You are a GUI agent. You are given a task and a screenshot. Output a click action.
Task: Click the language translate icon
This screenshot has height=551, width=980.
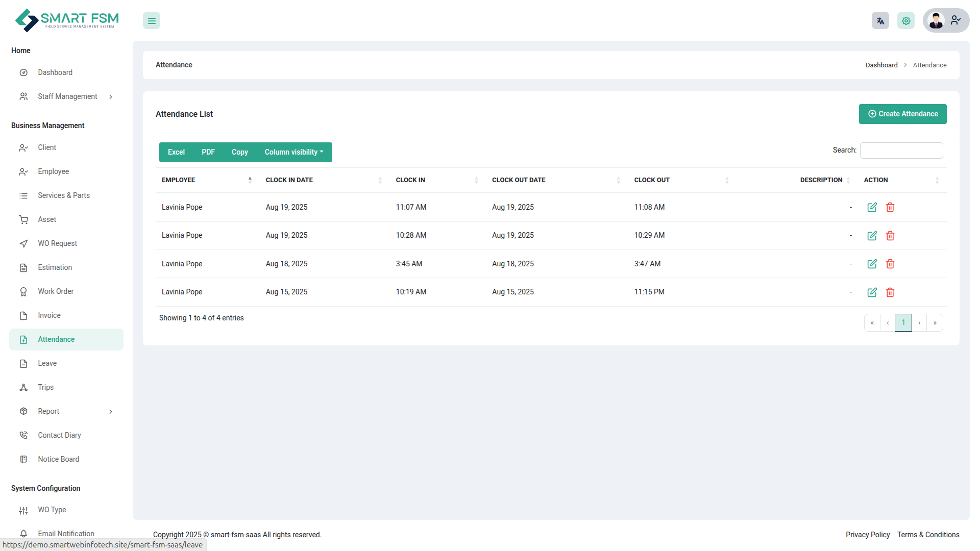click(880, 21)
